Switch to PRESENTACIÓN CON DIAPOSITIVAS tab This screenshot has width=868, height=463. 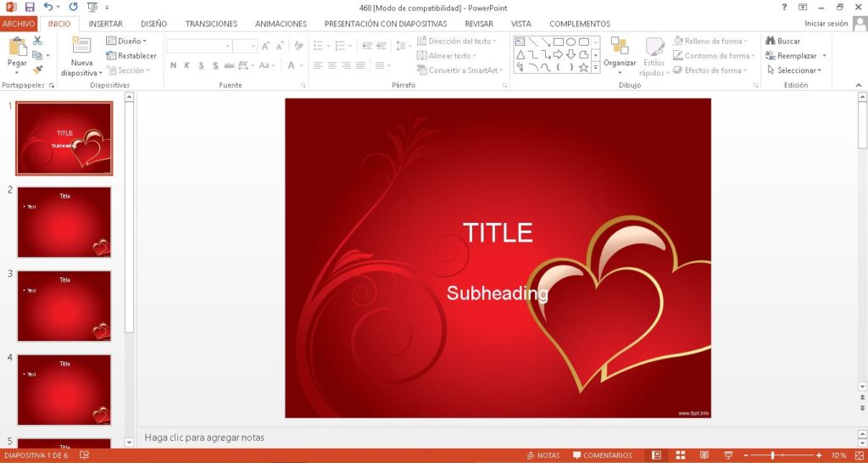click(386, 24)
